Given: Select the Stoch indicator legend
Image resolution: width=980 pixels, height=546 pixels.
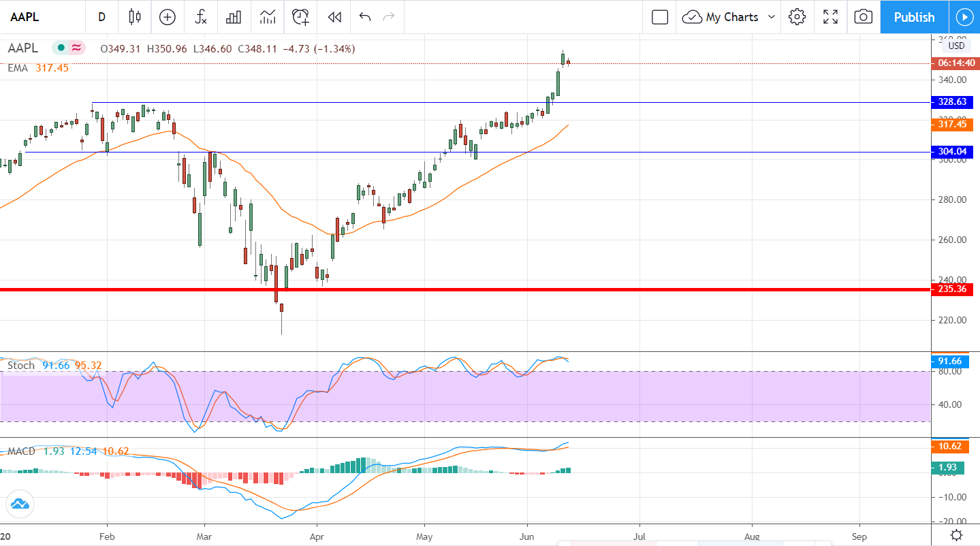Looking at the screenshot, I should point(21,366).
